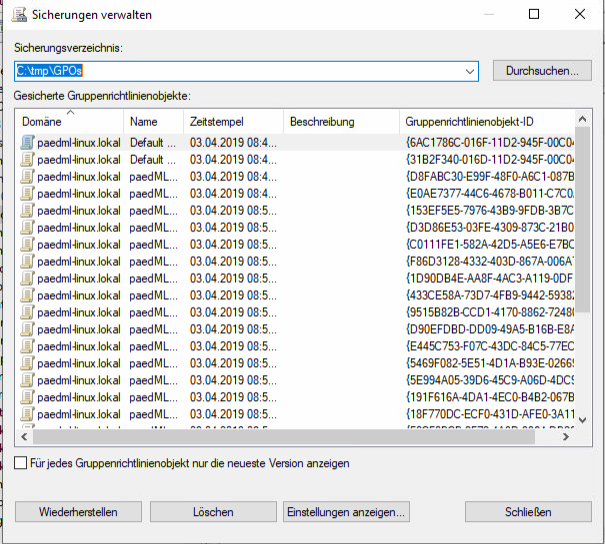Sort the list by Domäne column
This screenshot has height=544, width=605.
pyautogui.click(x=68, y=122)
